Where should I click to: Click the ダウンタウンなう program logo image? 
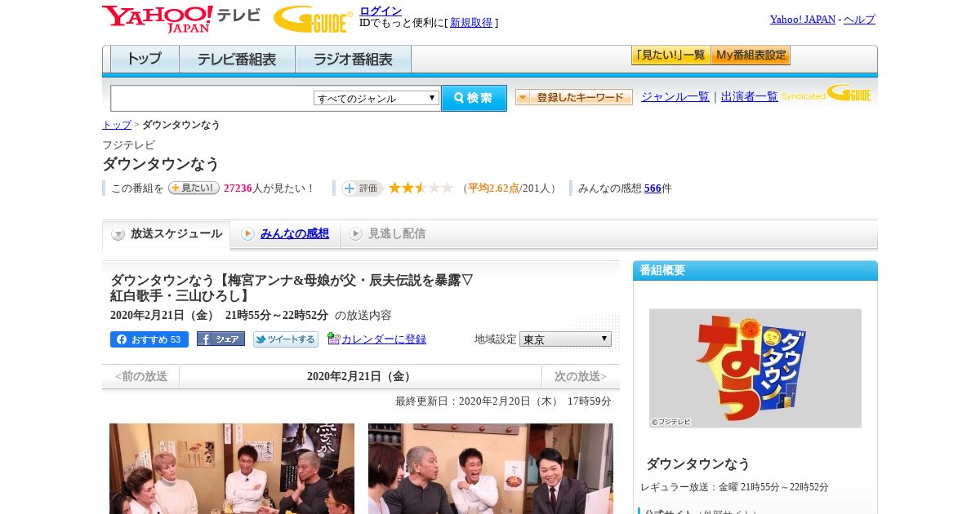755,368
